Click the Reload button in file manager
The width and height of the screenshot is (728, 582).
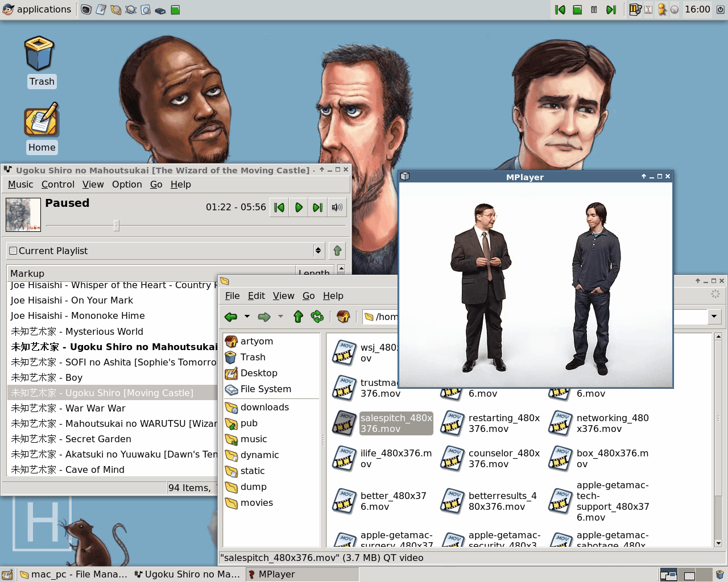[x=317, y=317]
